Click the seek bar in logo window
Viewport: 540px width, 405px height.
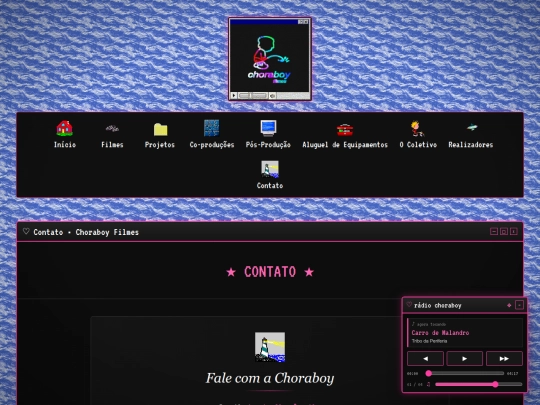[252, 95]
